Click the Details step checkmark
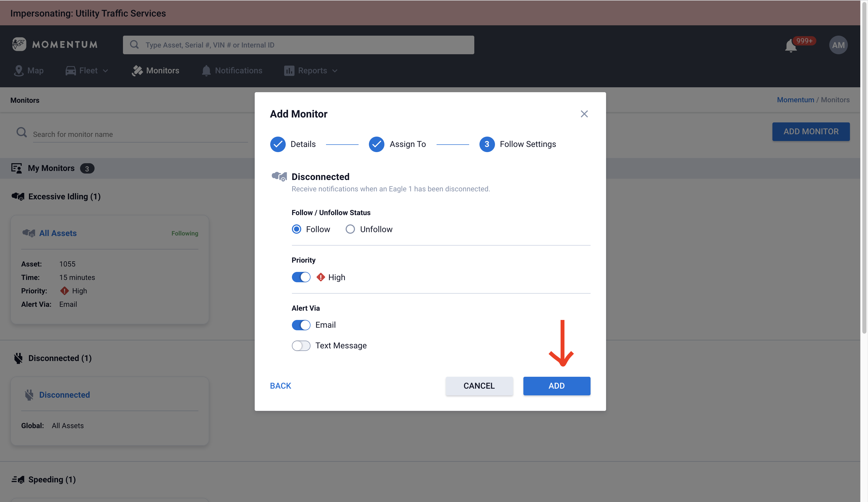 tap(278, 144)
